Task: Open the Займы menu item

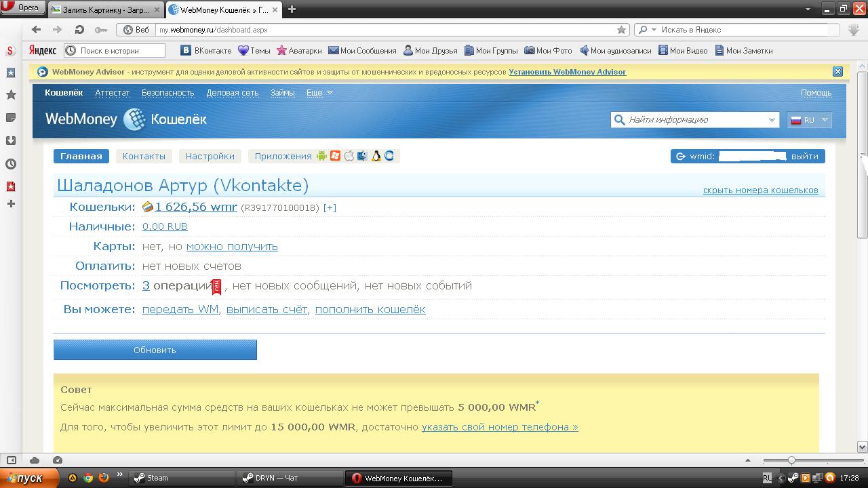Action: 282,93
